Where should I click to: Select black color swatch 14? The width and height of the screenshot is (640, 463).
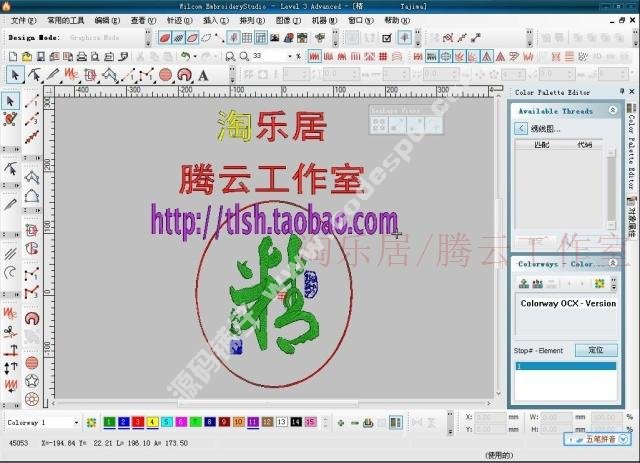296,422
